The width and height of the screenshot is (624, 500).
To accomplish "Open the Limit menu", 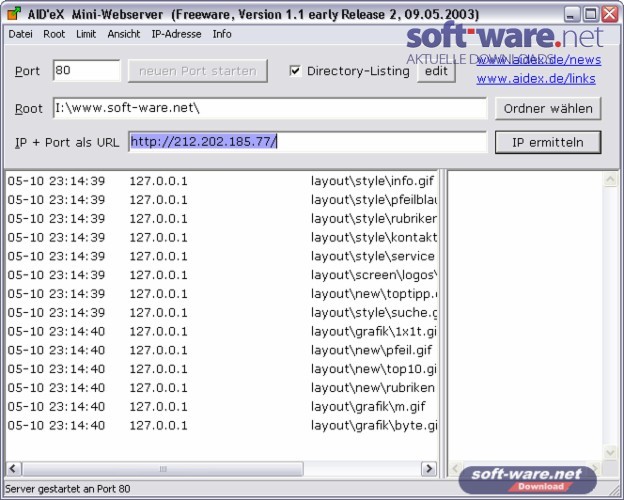I will 86,34.
